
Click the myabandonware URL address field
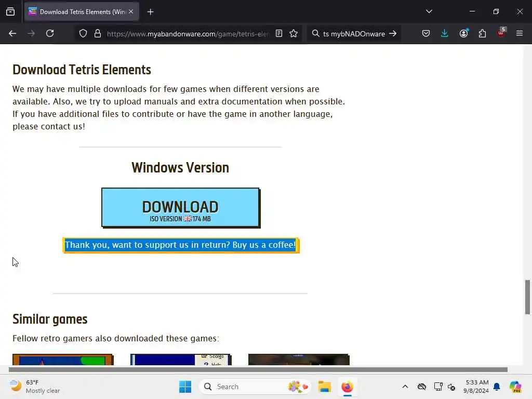pos(188,34)
